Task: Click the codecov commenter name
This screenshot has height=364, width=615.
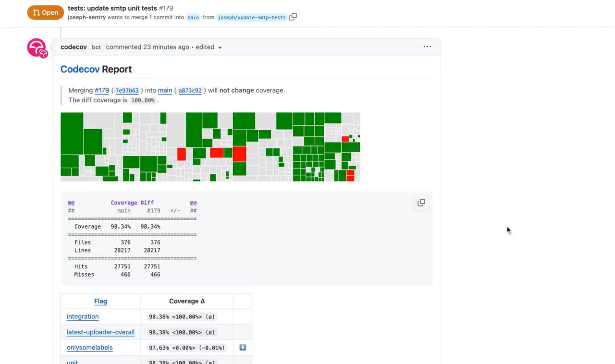Action: [x=74, y=47]
